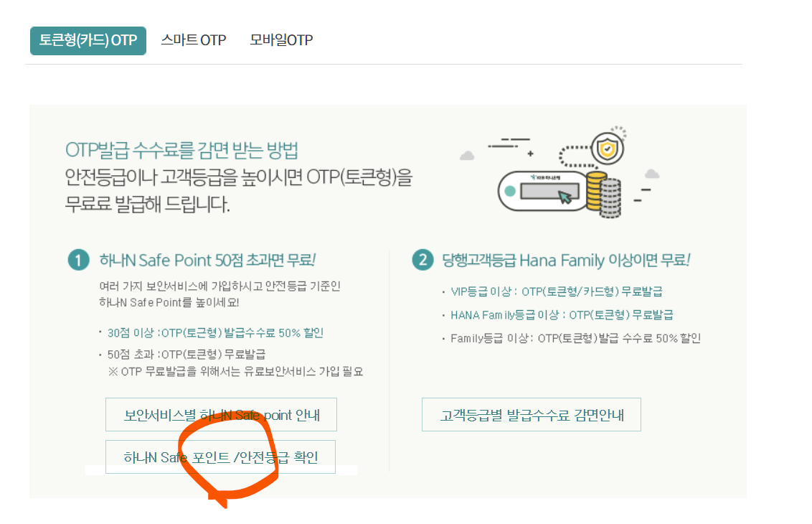Click text 50점 초과 :OTP(토큰형) 무료발급
This screenshot has height=524, width=812.
click(x=186, y=355)
